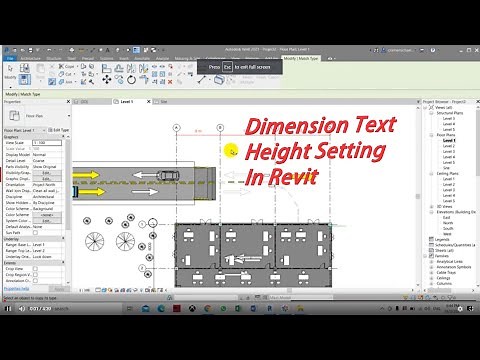Collapse Structural Plans in Project Browser
The height and width of the screenshot is (360, 480).
pos(431,113)
